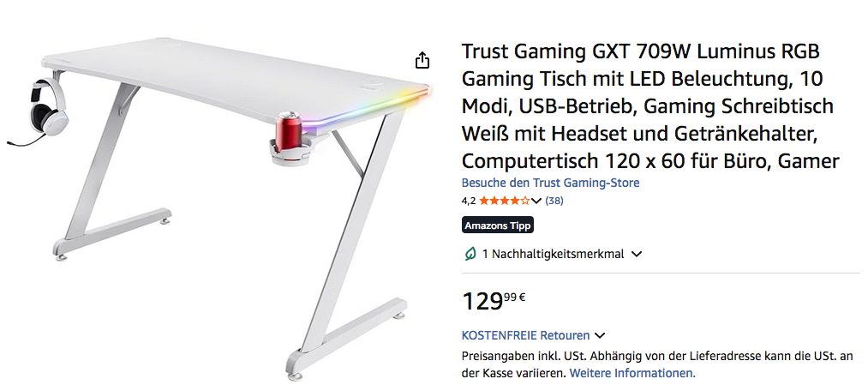Click the KOSTENFREIE Retouren text
868x391 pixels.
point(525,335)
